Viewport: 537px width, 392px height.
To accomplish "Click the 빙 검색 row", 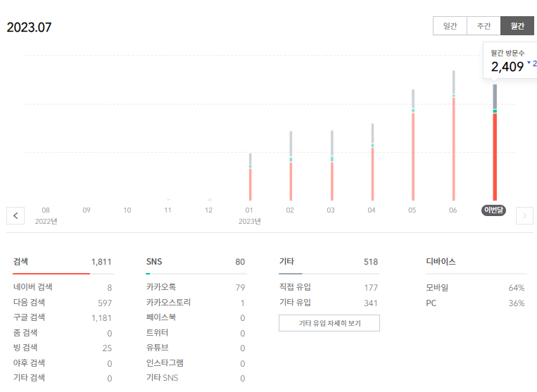I will click(63, 348).
